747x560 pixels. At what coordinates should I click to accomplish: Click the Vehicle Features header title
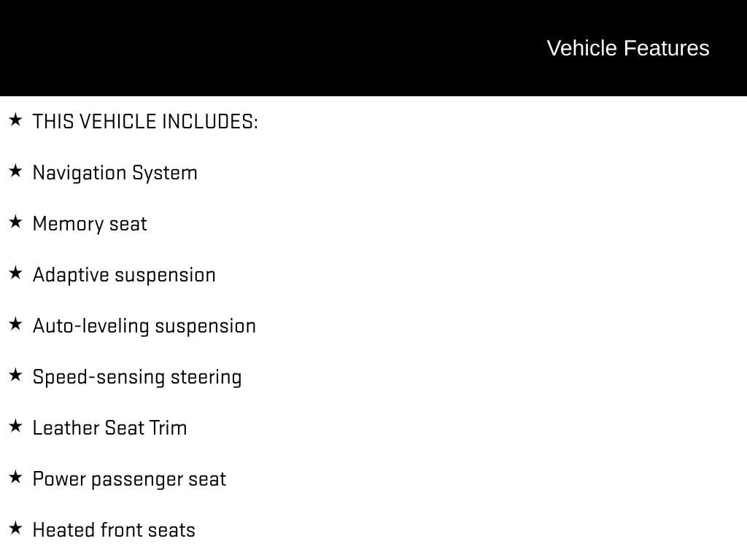tap(627, 48)
